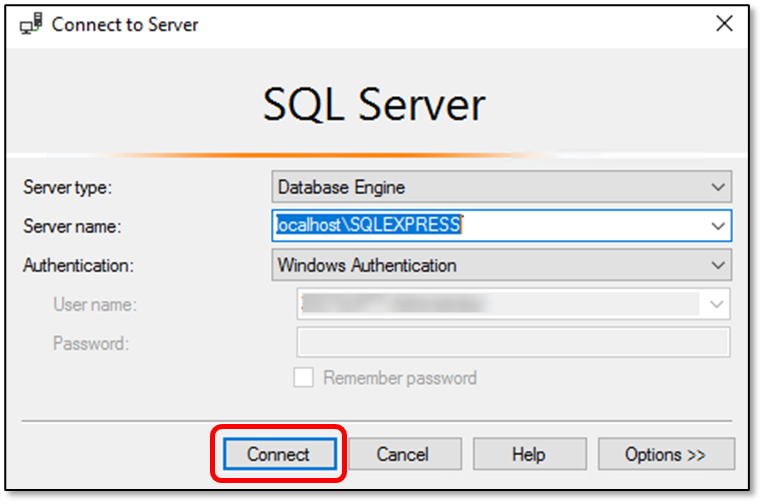Click the Cancel button
The width and height of the screenshot is (763, 504).
tap(405, 454)
